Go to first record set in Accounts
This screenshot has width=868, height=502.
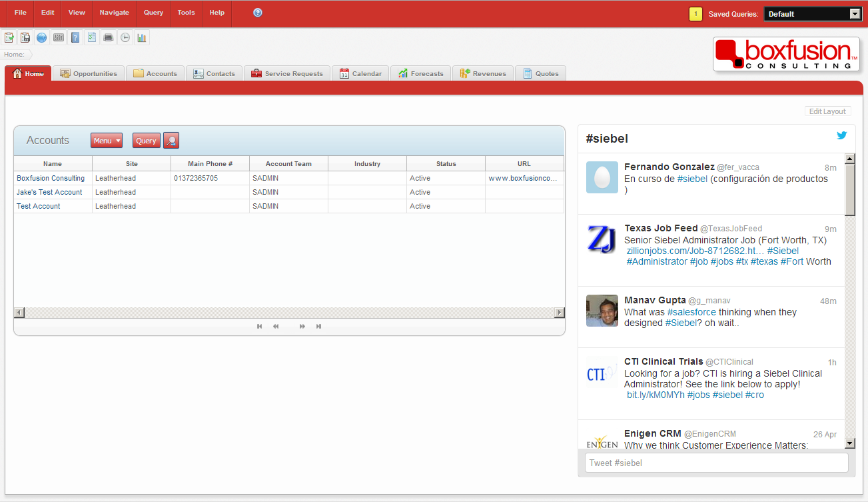coord(259,327)
